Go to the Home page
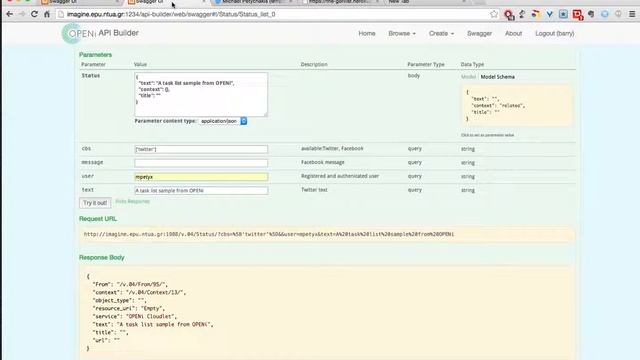Viewport: 640px width, 360px height. coord(367,33)
